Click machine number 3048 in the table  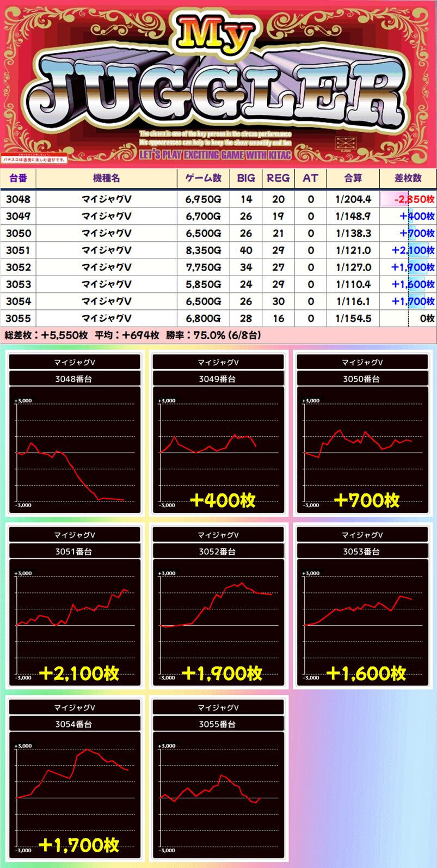tap(19, 199)
